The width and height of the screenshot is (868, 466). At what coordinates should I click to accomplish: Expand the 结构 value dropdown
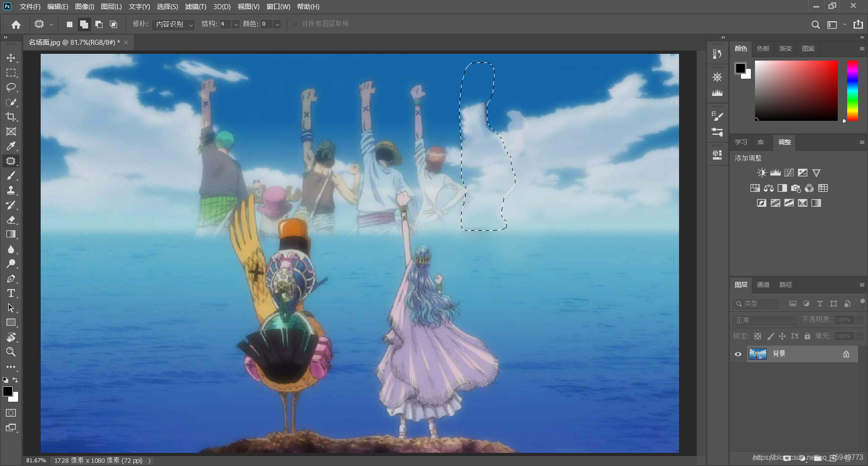tap(236, 24)
